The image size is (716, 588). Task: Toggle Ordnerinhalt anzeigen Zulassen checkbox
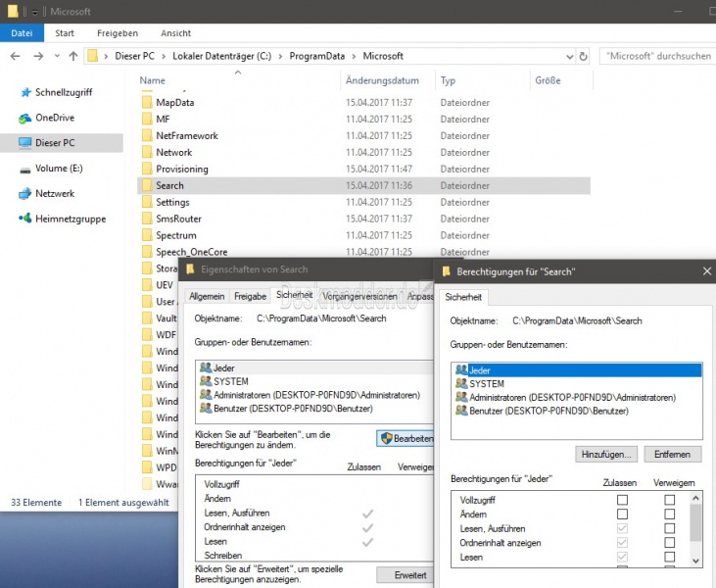tap(622, 543)
